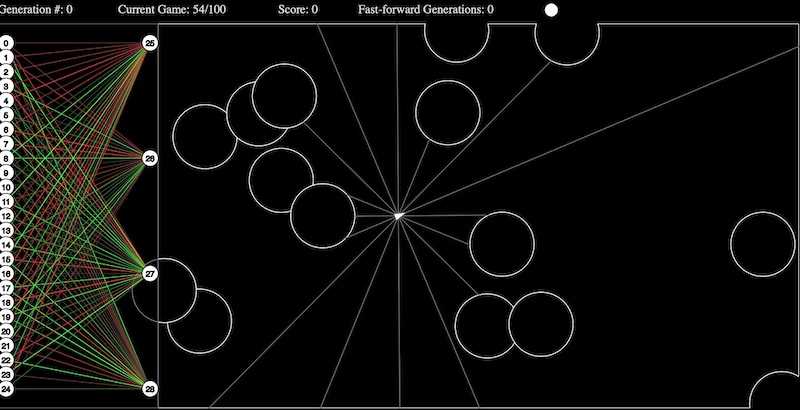The image size is (800, 410).
Task: Select input node 8
Action: 6,159
